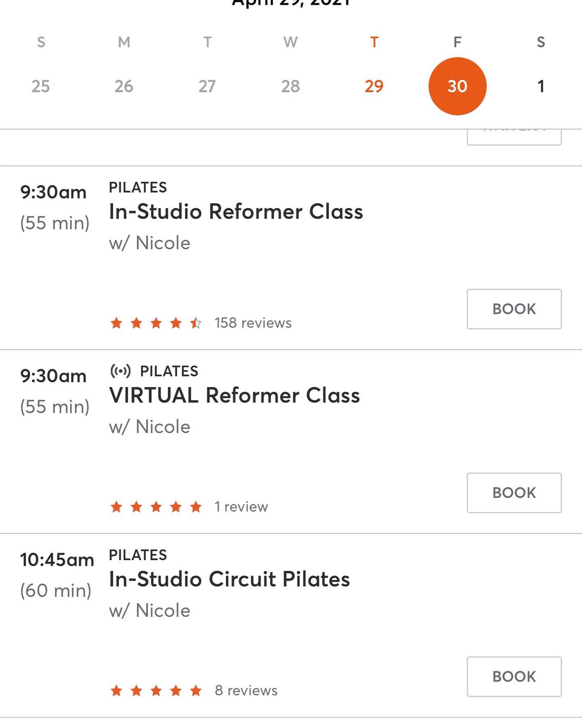This screenshot has height=728, width=582.
Task: Select Monday the 26th in the calendar
Action: tap(124, 86)
